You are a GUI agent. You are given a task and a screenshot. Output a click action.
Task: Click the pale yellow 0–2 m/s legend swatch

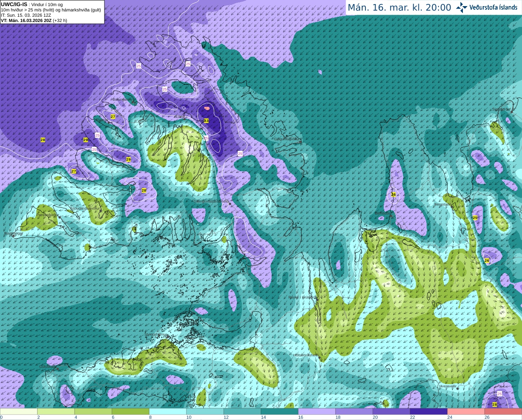[19, 411]
